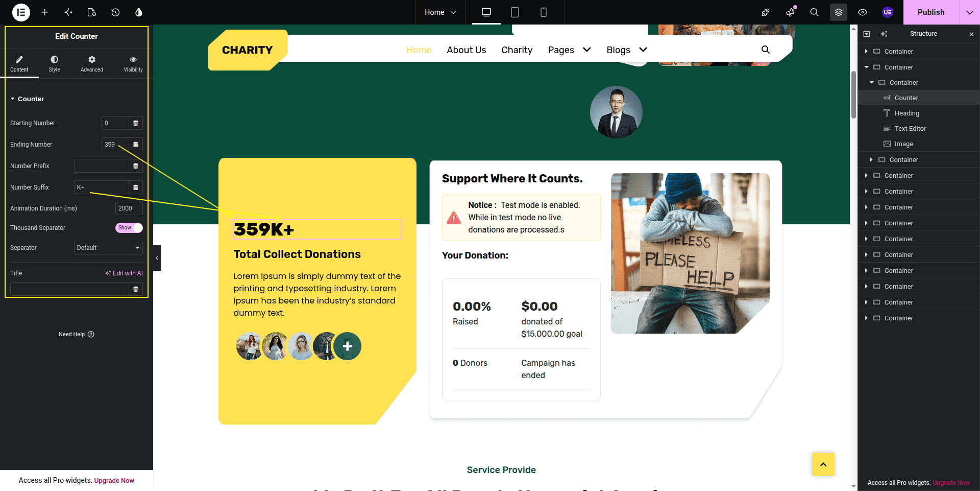Click the page vertical scrollbar thumb
980x491 pixels.
click(x=853, y=95)
